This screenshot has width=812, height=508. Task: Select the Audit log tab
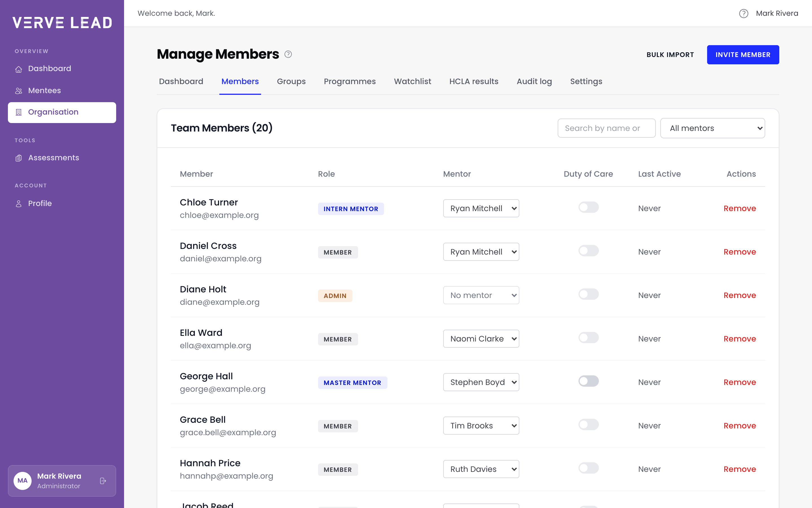[534, 82]
